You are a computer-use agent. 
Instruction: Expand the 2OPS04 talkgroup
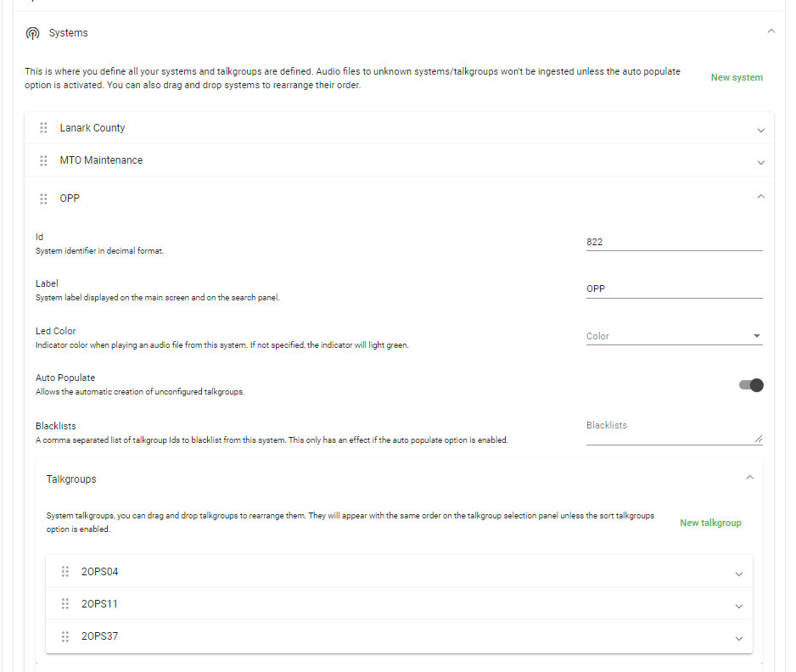tap(738, 572)
